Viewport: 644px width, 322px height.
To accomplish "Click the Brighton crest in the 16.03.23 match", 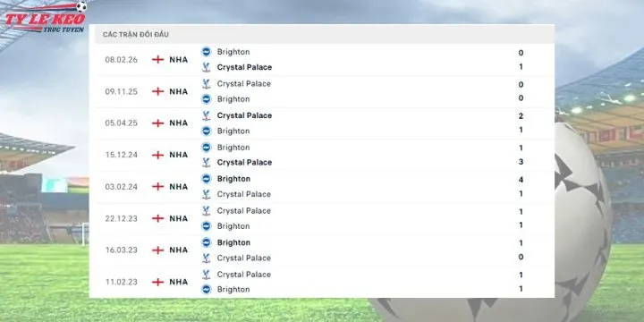I will click(207, 242).
